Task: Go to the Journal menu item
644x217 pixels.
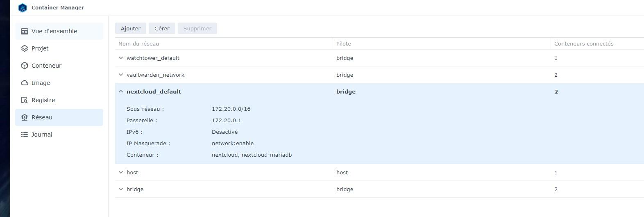Action: click(x=42, y=135)
